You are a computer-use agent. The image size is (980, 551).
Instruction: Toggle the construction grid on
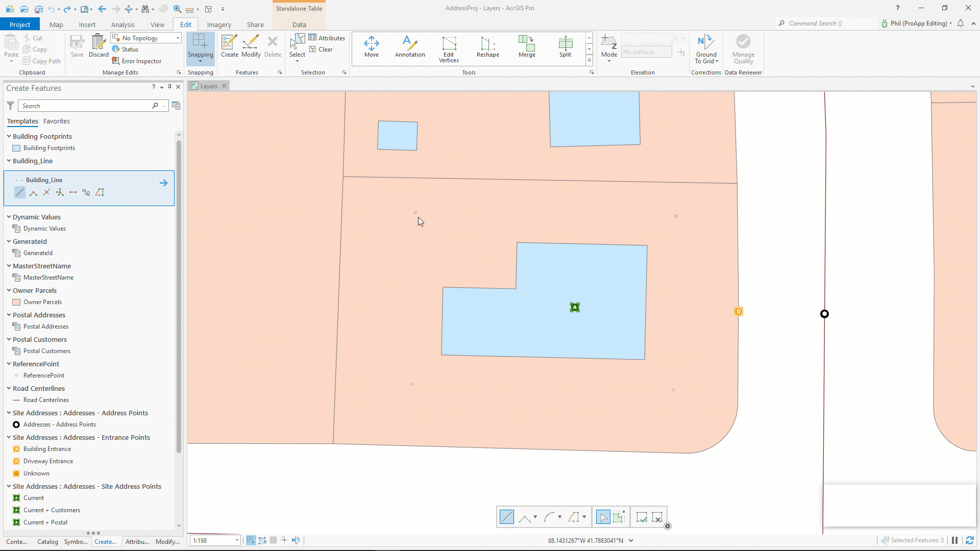coord(274,540)
